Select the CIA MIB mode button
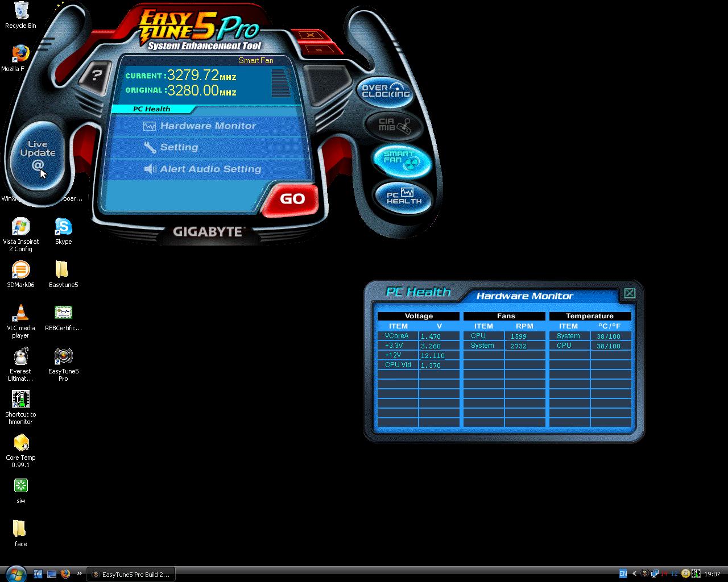Viewport: 728px width, 582px height. pyautogui.click(x=394, y=125)
